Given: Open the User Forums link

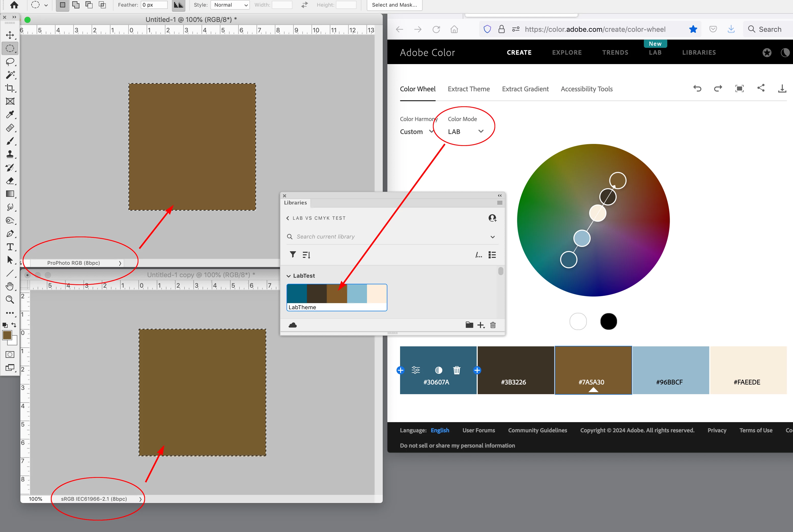Looking at the screenshot, I should pyautogui.click(x=478, y=430).
